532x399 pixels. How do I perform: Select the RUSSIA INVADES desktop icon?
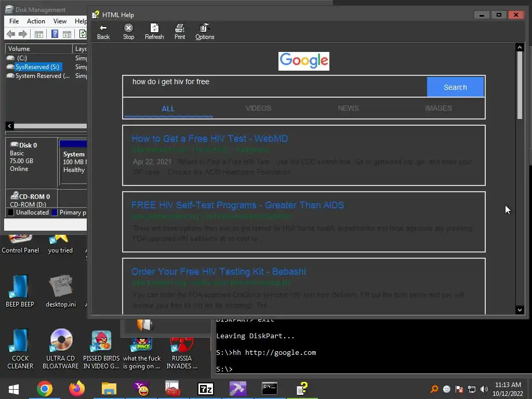coord(182,353)
